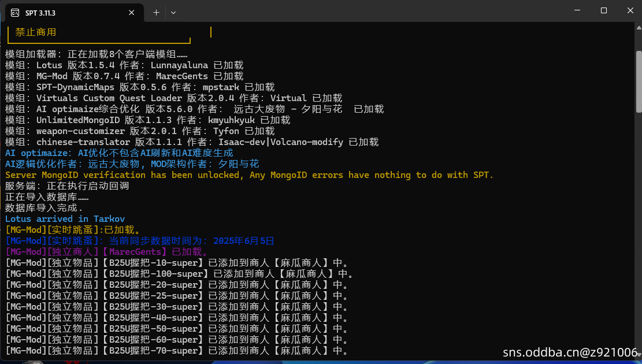Minimize the terminal window
The image size is (642, 364).
pyautogui.click(x=577, y=10)
